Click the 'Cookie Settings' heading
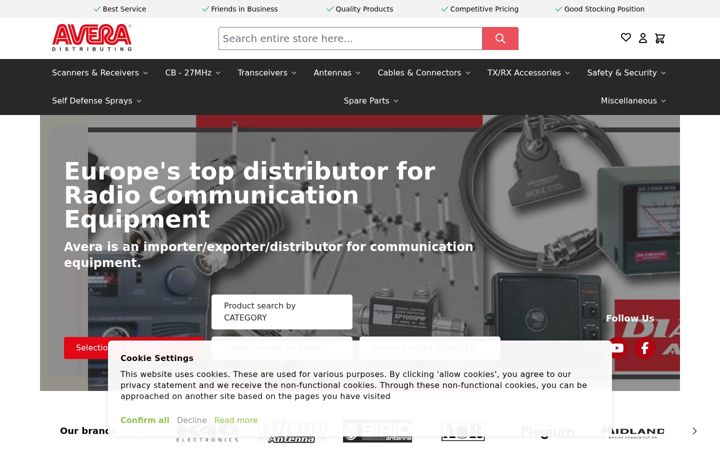The height and width of the screenshot is (450, 720). 157,358
